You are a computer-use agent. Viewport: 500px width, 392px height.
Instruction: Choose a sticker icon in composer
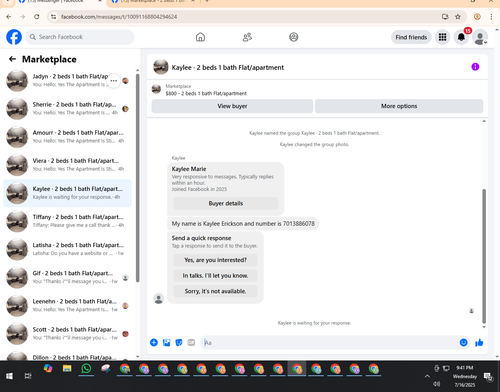point(179,343)
